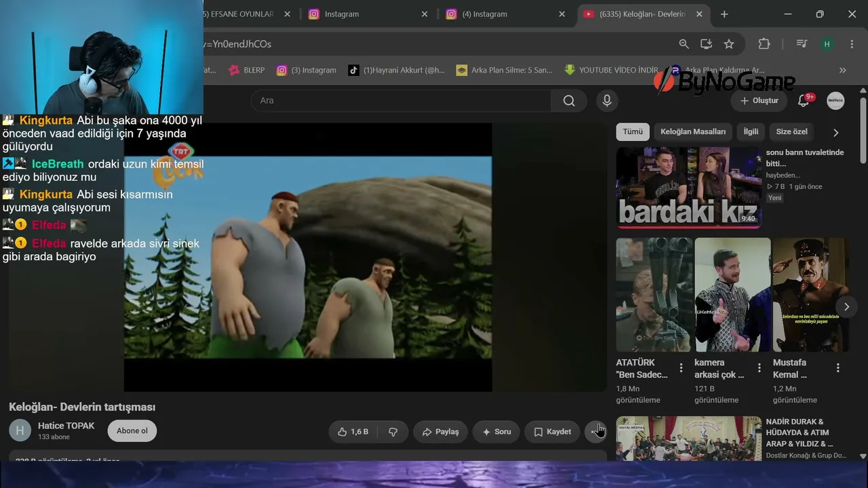The image size is (868, 488).
Task: Select the "Keloğlan Masalları" filter chip
Action: (x=693, y=131)
